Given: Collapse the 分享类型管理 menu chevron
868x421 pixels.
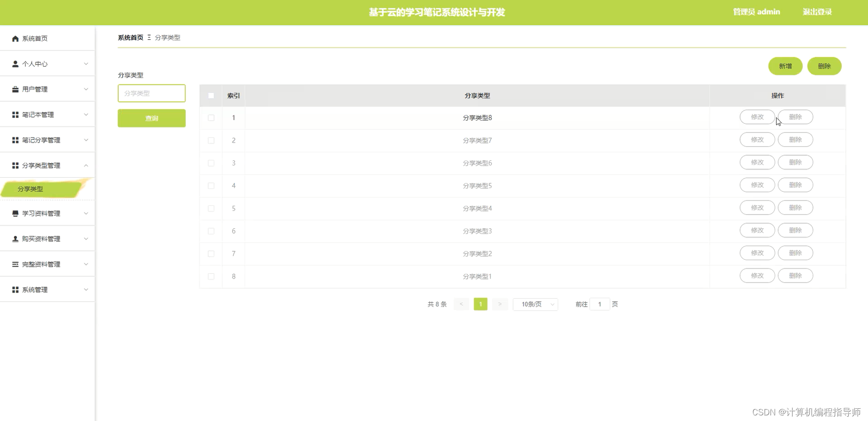Looking at the screenshot, I should click(x=86, y=165).
